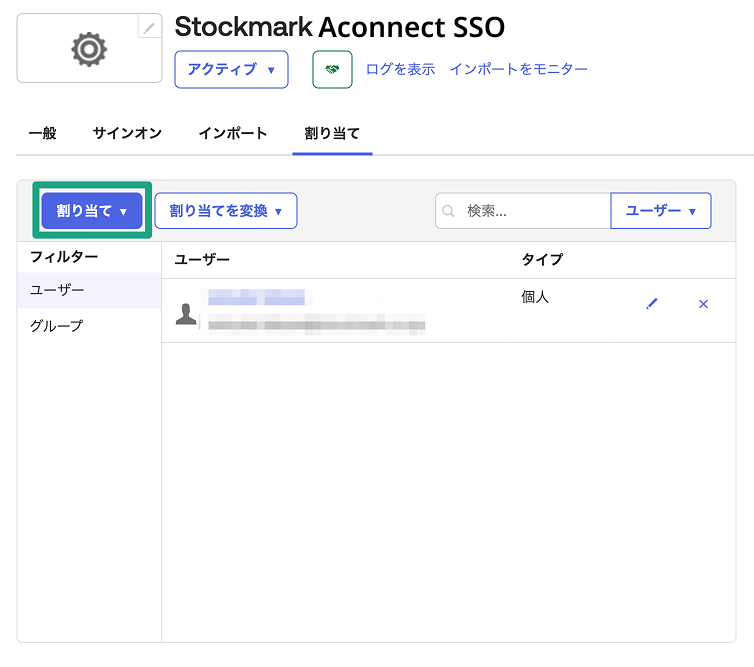The height and width of the screenshot is (667, 754).
Task: Click the user avatar silhouette icon
Action: click(x=186, y=315)
